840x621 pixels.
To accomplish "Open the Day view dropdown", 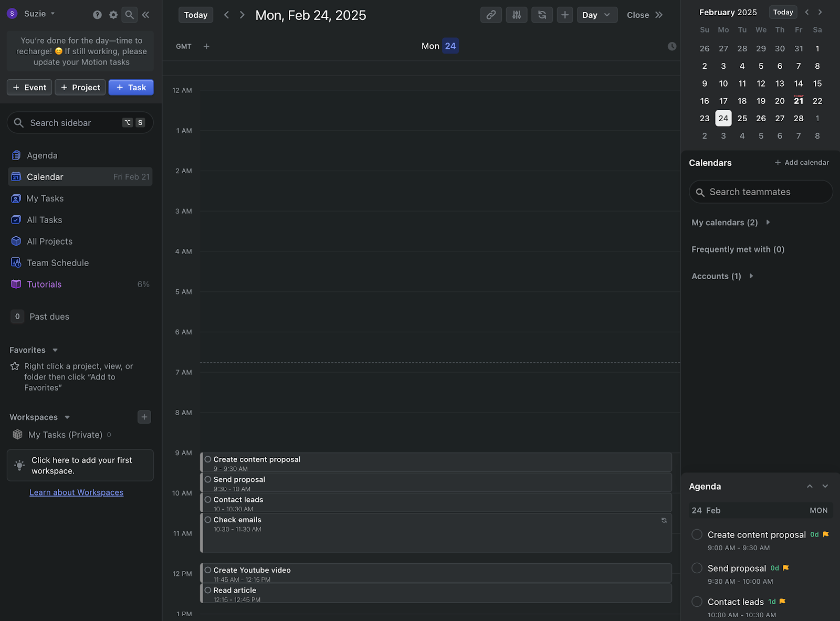I will [x=597, y=15].
